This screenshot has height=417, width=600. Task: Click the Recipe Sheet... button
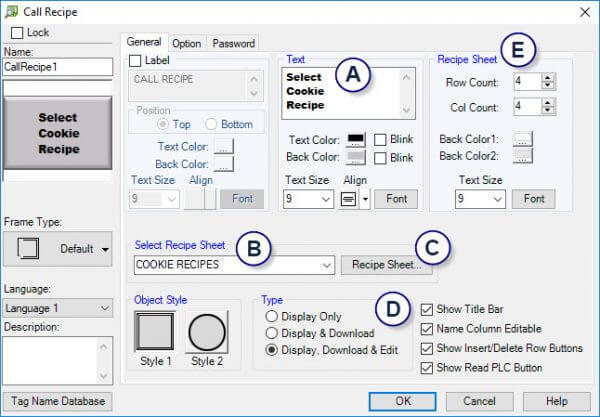coord(386,265)
